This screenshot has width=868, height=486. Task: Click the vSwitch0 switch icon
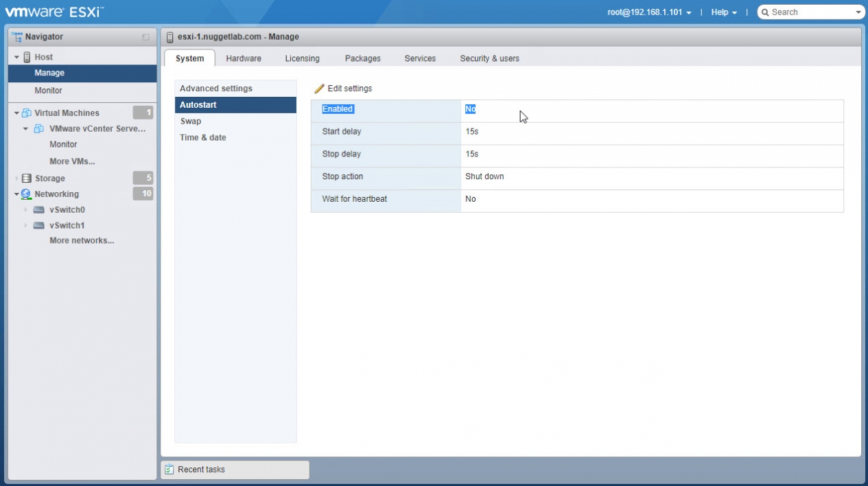tap(39, 210)
